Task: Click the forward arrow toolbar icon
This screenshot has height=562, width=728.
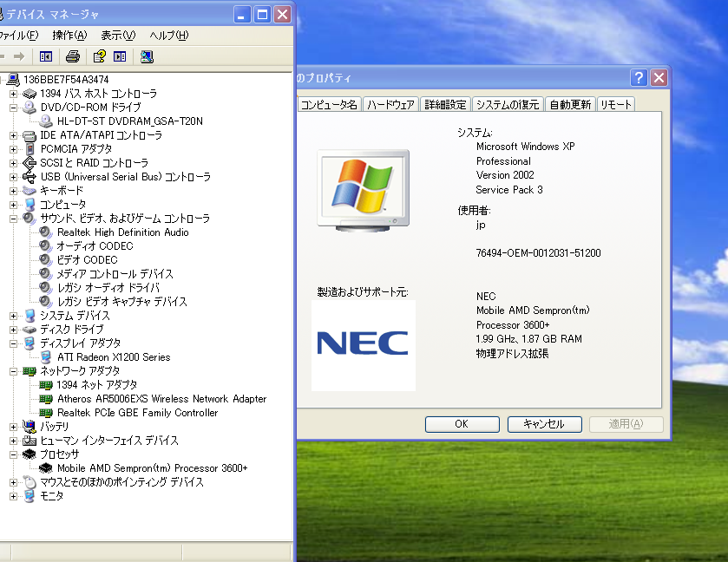Action: pyautogui.click(x=19, y=56)
